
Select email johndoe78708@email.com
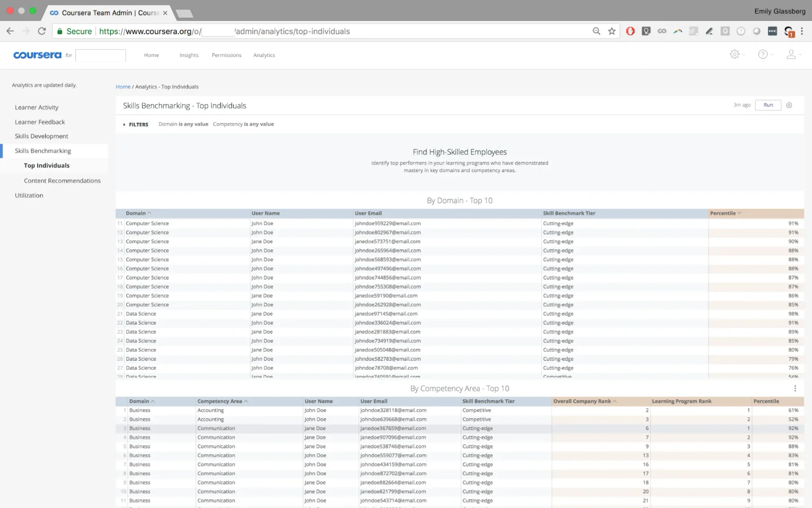pos(386,368)
